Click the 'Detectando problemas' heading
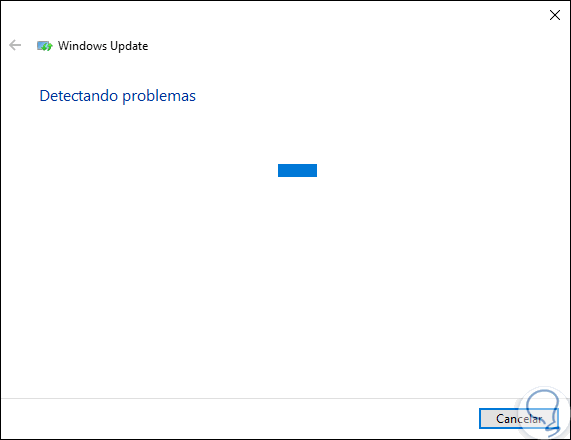Screen dimensions: 571x440 click(x=117, y=96)
